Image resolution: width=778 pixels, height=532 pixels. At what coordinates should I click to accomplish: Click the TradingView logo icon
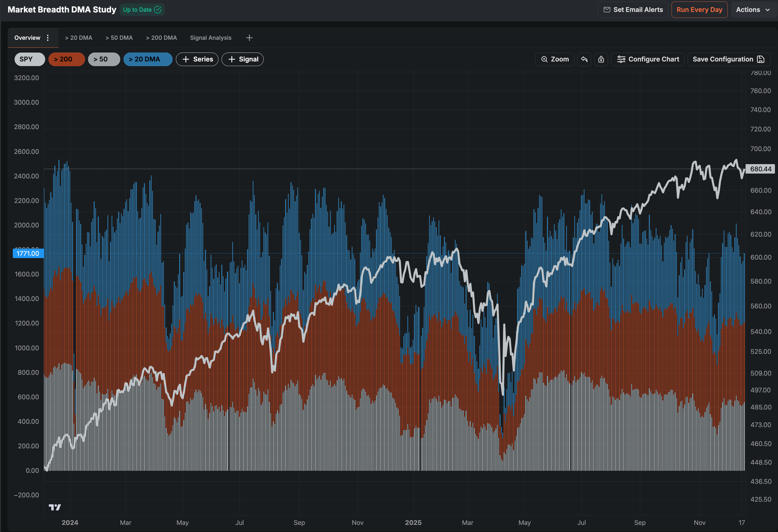click(55, 507)
